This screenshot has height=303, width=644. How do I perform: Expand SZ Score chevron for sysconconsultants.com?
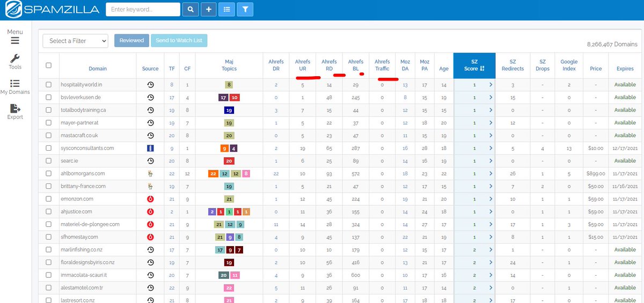pyautogui.click(x=491, y=148)
